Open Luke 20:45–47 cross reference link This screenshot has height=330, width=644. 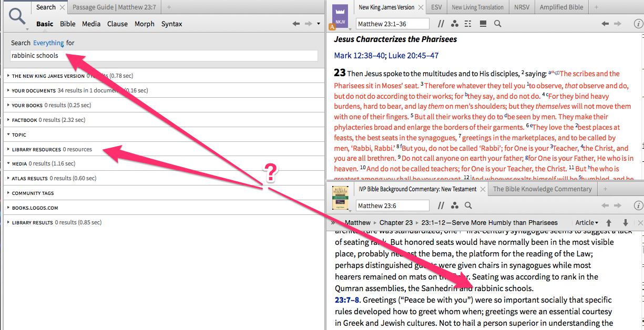(413, 55)
